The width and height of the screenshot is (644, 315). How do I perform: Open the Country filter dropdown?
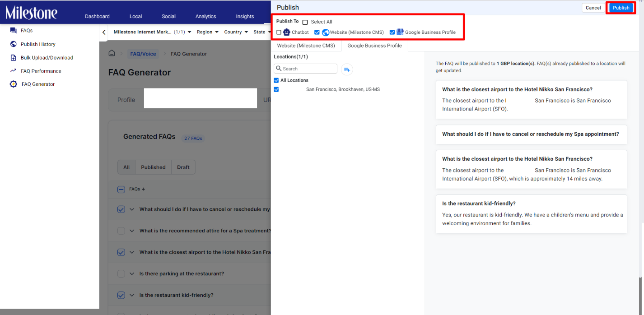point(236,32)
